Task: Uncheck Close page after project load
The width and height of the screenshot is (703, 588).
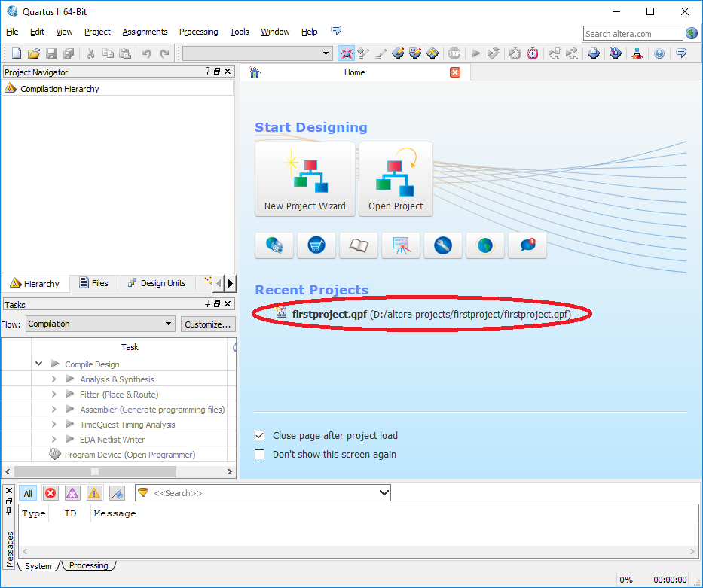Action: pos(260,435)
